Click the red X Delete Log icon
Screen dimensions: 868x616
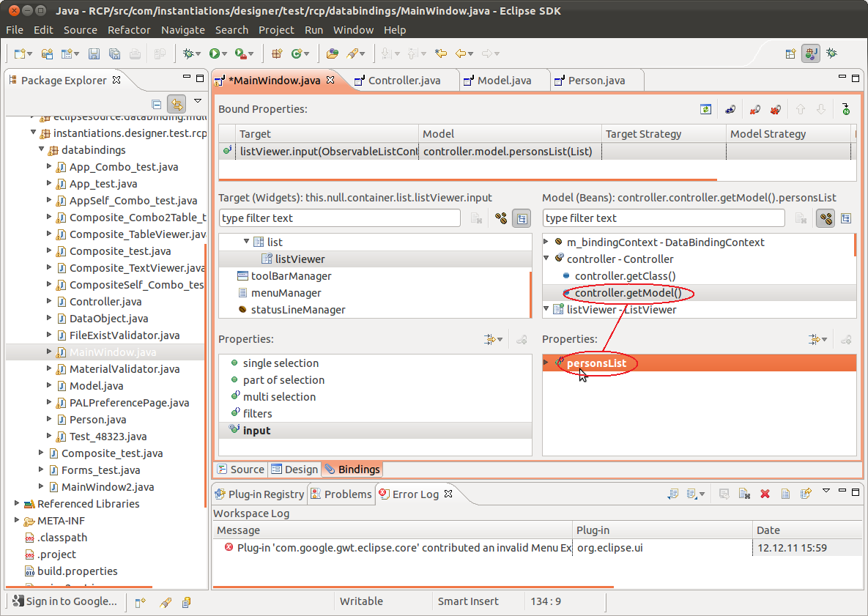765,494
